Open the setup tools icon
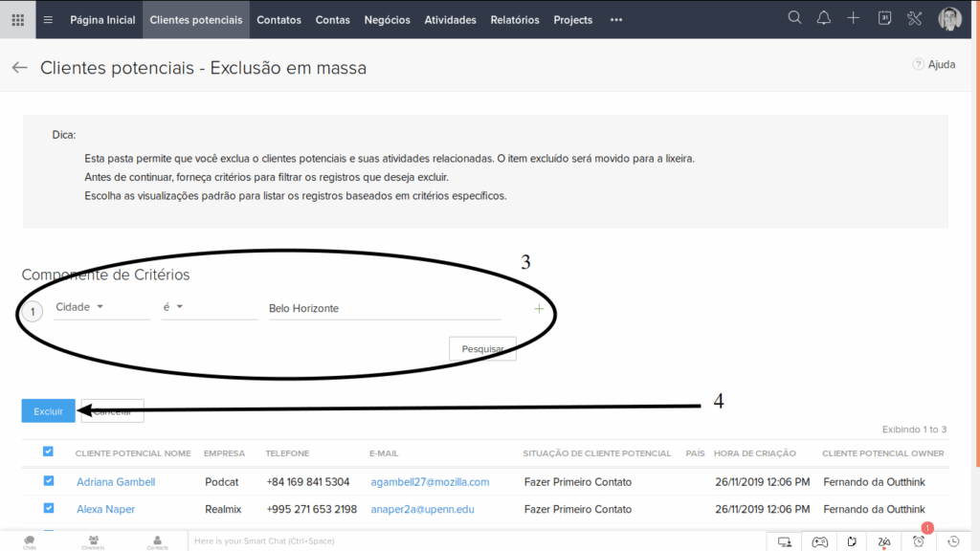Viewport: 980px width, 551px height. click(914, 18)
